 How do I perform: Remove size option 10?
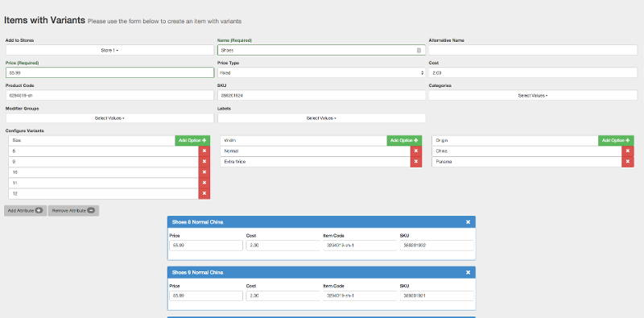[204, 172]
